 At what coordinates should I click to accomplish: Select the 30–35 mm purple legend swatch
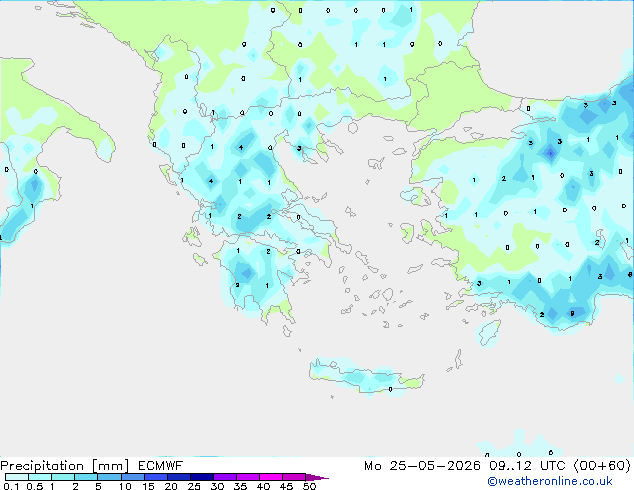click(224, 477)
